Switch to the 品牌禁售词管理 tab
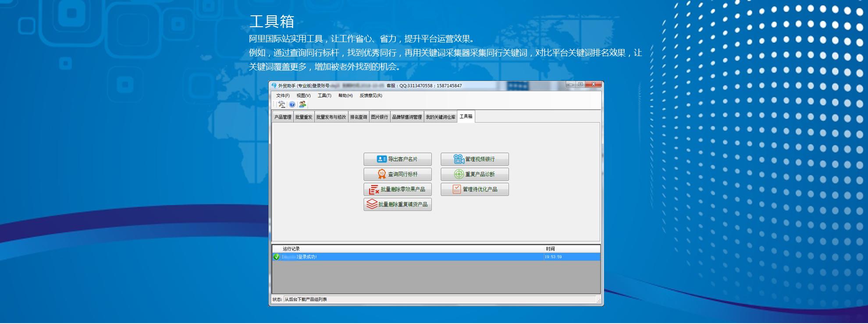The height and width of the screenshot is (324, 868). tap(407, 117)
